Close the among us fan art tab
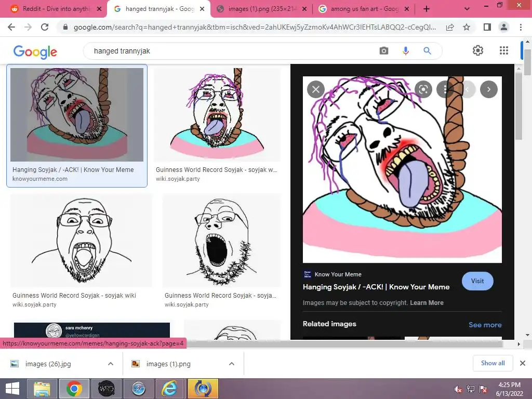The height and width of the screenshot is (399, 532). [x=407, y=9]
